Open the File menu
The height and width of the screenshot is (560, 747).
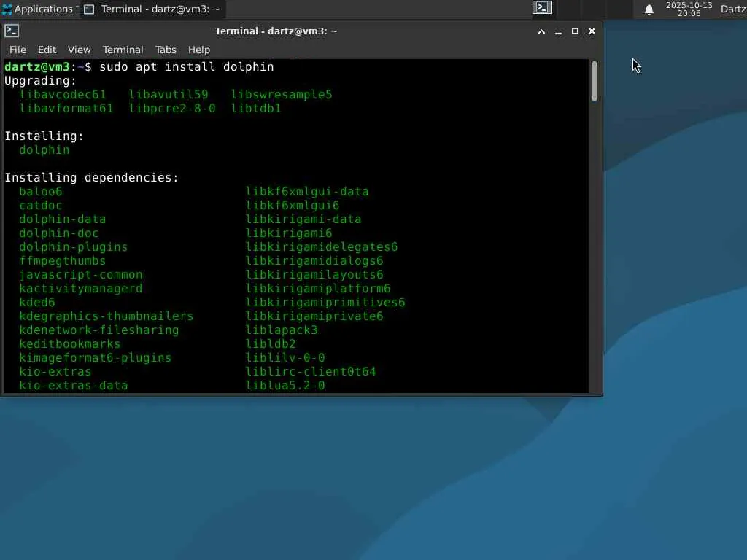[x=18, y=50]
